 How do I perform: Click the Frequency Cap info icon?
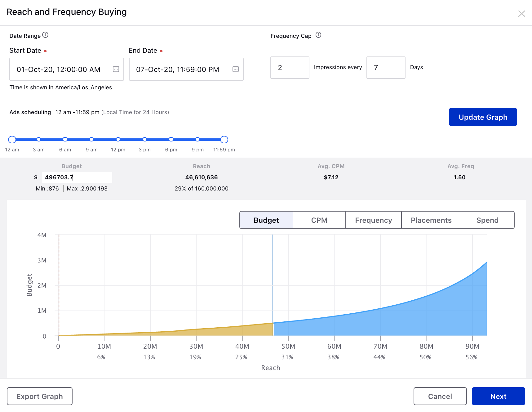click(318, 35)
